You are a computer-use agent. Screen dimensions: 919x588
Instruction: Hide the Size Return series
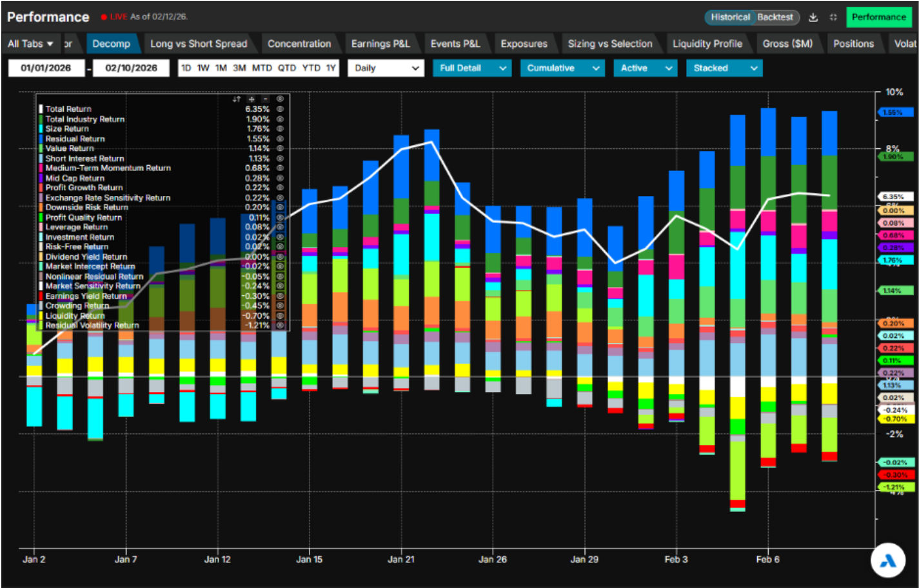pyautogui.click(x=280, y=129)
